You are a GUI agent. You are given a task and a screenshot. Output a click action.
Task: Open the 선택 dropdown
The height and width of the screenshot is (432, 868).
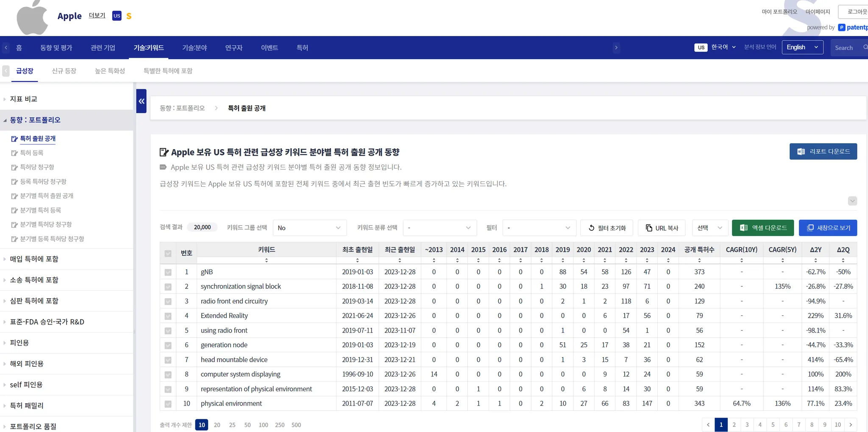click(x=710, y=228)
